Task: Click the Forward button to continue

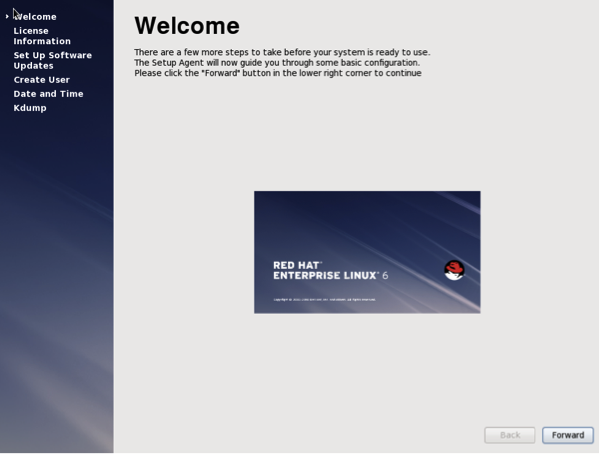Action: tap(568, 435)
